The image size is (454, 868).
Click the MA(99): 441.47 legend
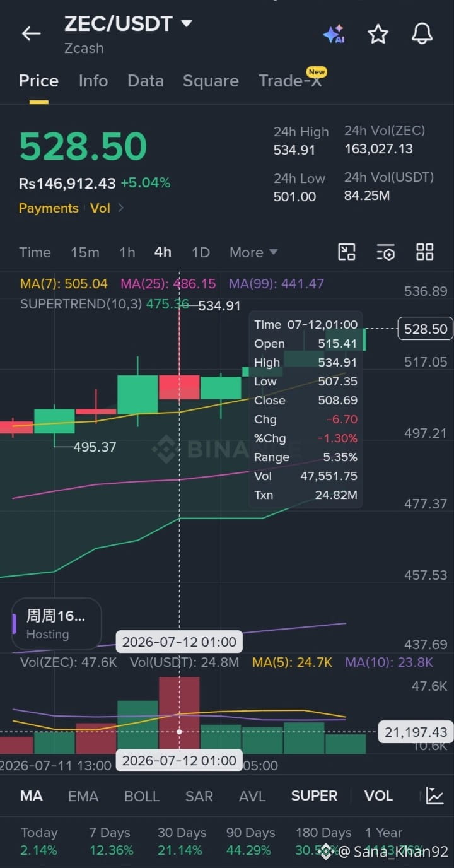[276, 284]
